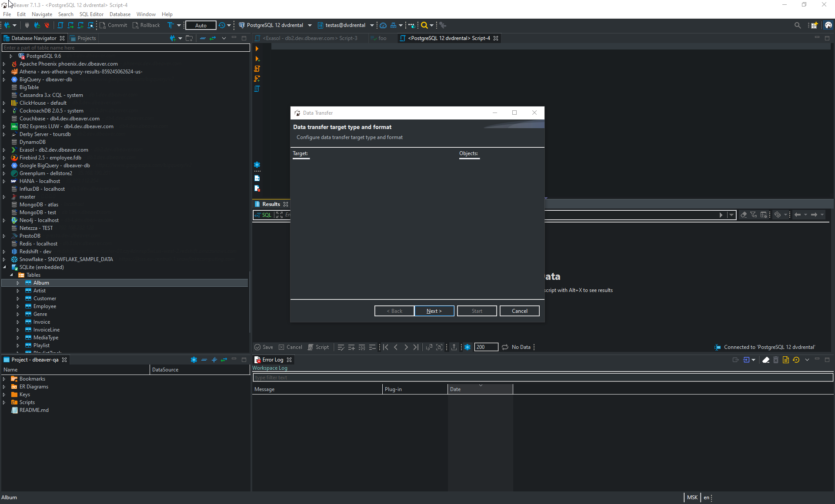Expand the Customer table in the navigator
This screenshot has height=504, width=835.
pyautogui.click(x=18, y=298)
